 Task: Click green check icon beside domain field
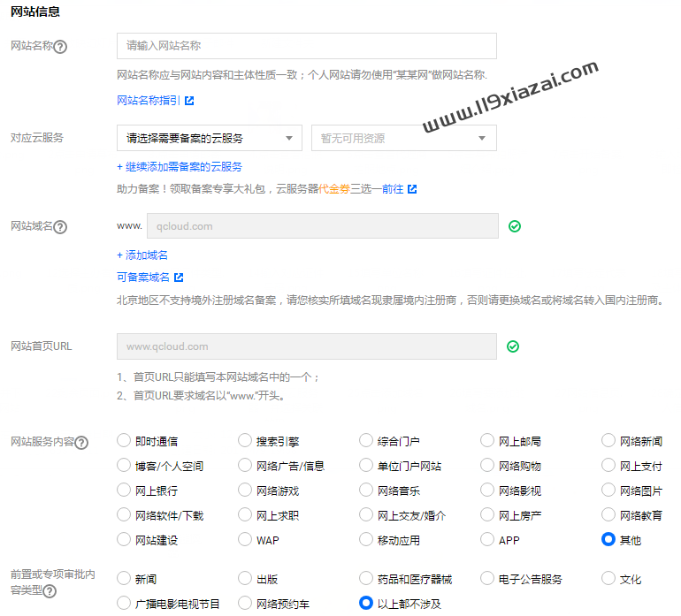point(515,226)
